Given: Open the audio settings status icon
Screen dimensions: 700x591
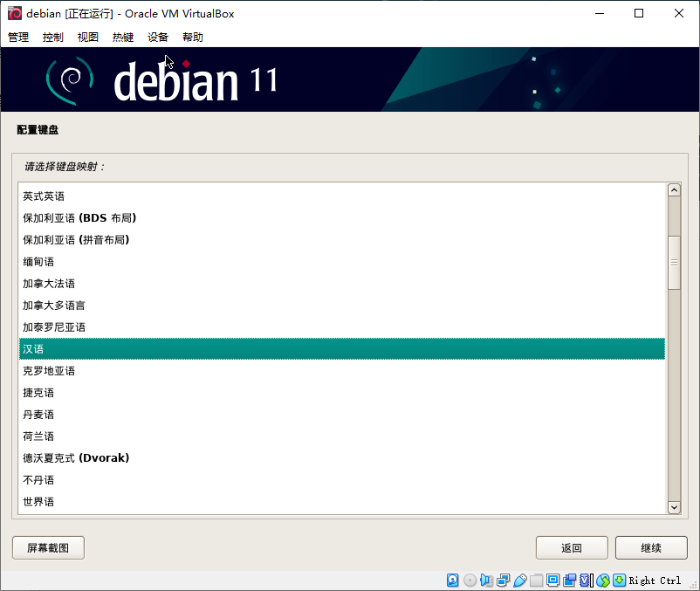Looking at the screenshot, I should [486, 580].
